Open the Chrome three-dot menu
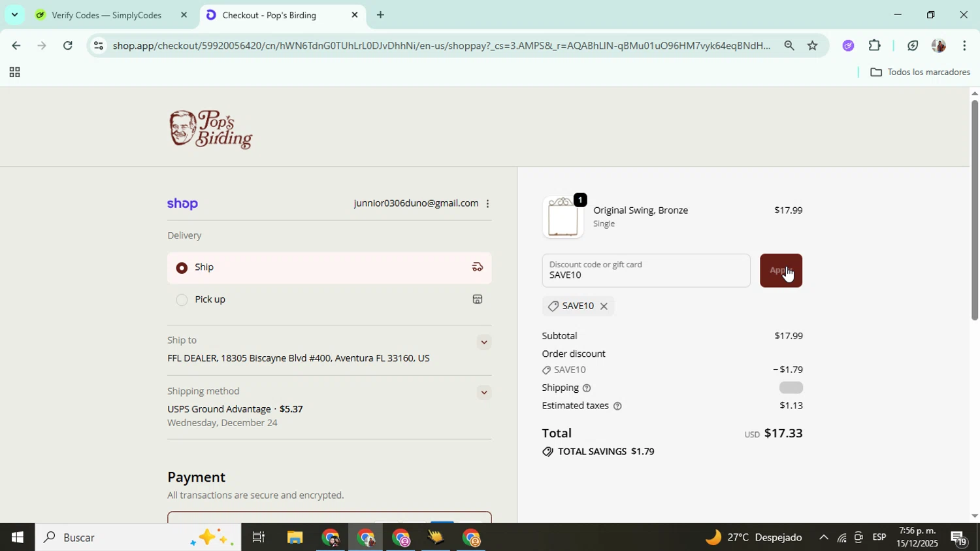This screenshot has height=551, width=980. point(964,46)
